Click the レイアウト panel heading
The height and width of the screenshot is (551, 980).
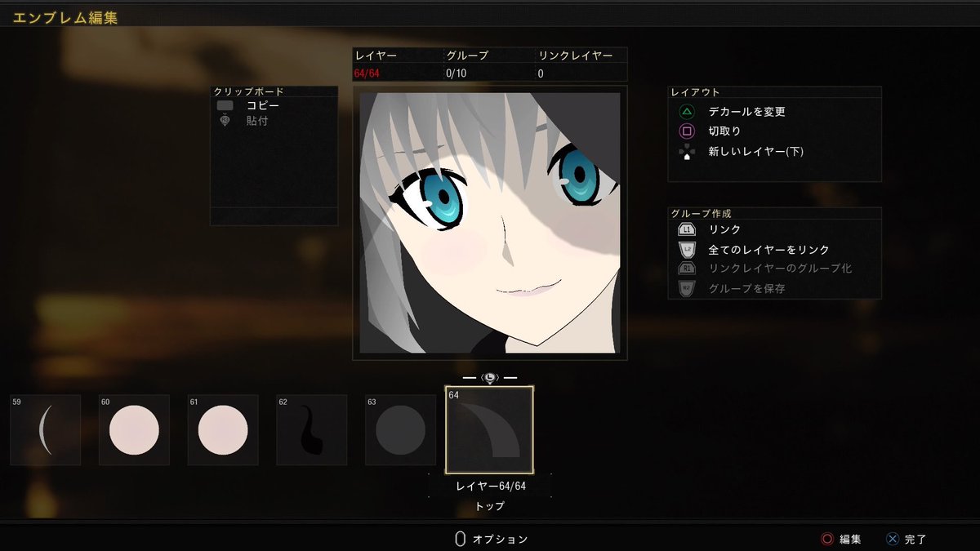point(695,92)
